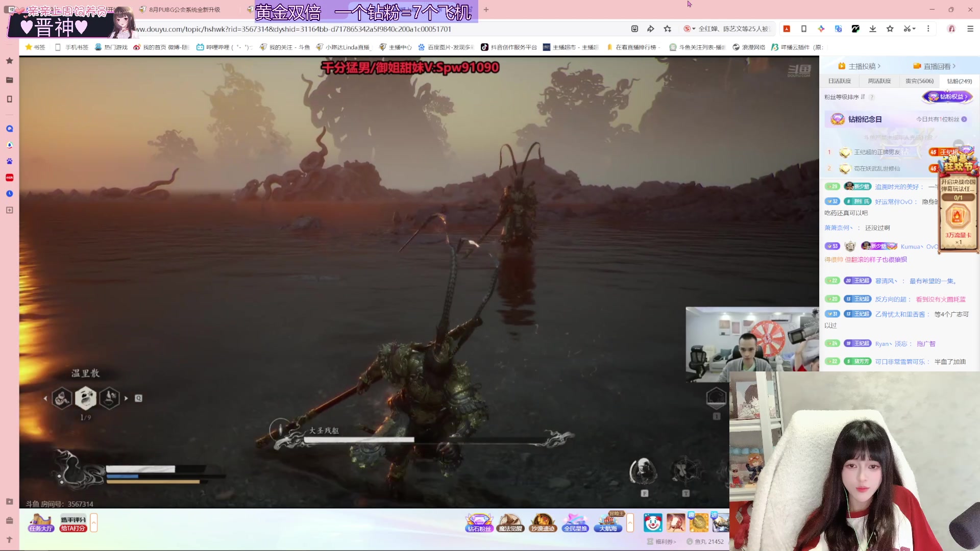Expand the activity icons row chevron
Image resolution: width=980 pixels, height=551 pixels.
[x=630, y=523]
